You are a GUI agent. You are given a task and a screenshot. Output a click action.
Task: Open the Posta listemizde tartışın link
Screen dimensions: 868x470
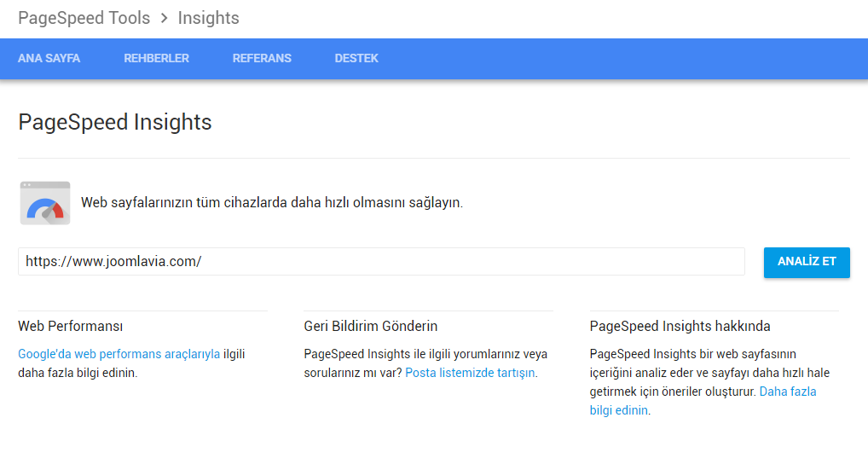tap(471, 373)
